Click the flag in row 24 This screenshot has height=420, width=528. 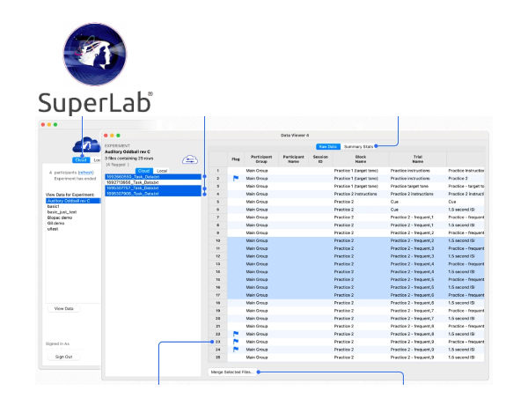(x=235, y=350)
